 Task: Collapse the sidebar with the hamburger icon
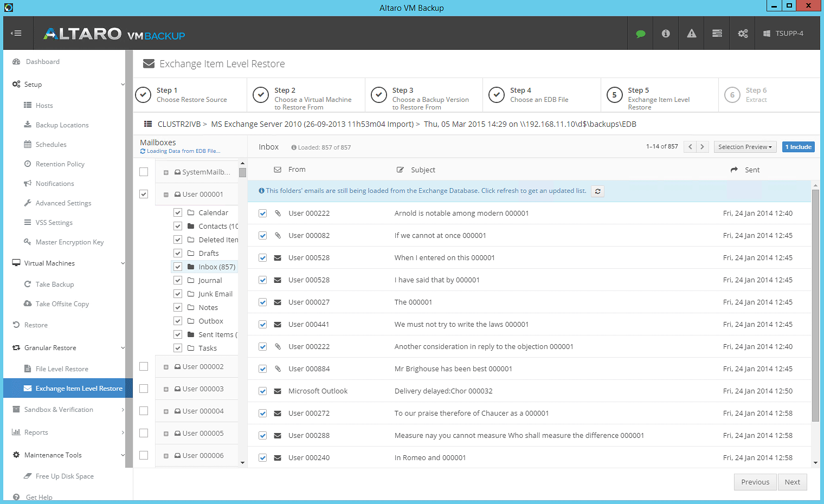click(x=16, y=33)
